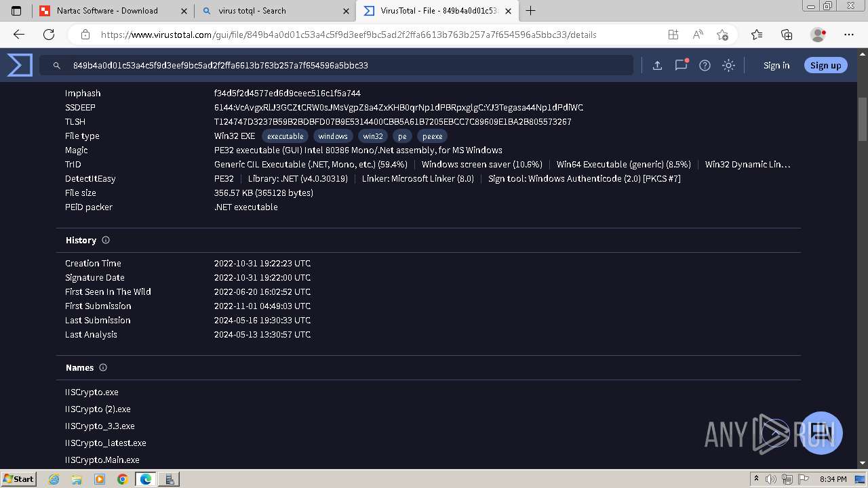The width and height of the screenshot is (868, 488).
Task: Click the Imphash value text
Action: 288,94
